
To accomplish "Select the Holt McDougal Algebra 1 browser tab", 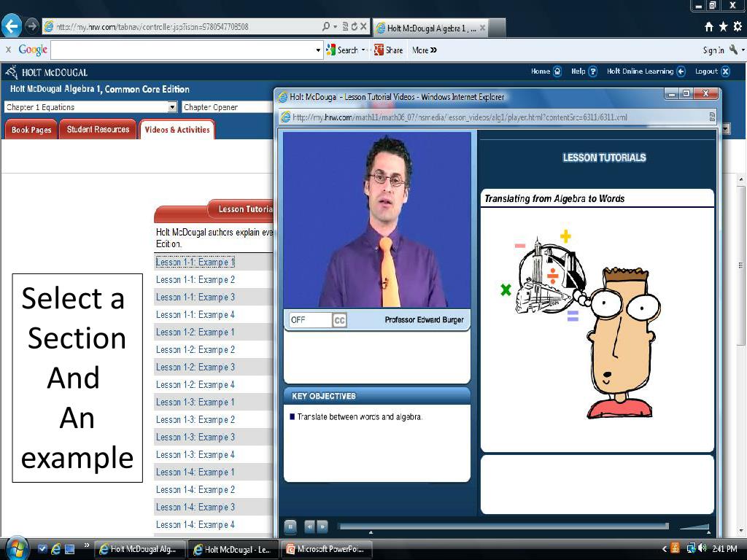I will click(x=431, y=28).
